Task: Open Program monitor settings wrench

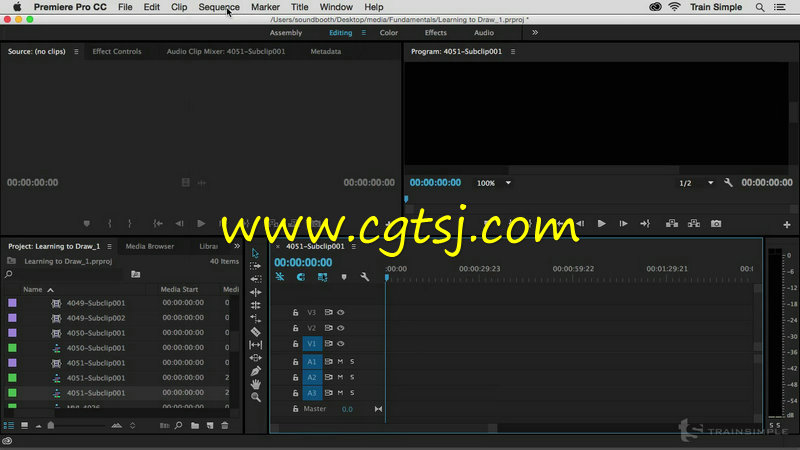Action: [728, 183]
